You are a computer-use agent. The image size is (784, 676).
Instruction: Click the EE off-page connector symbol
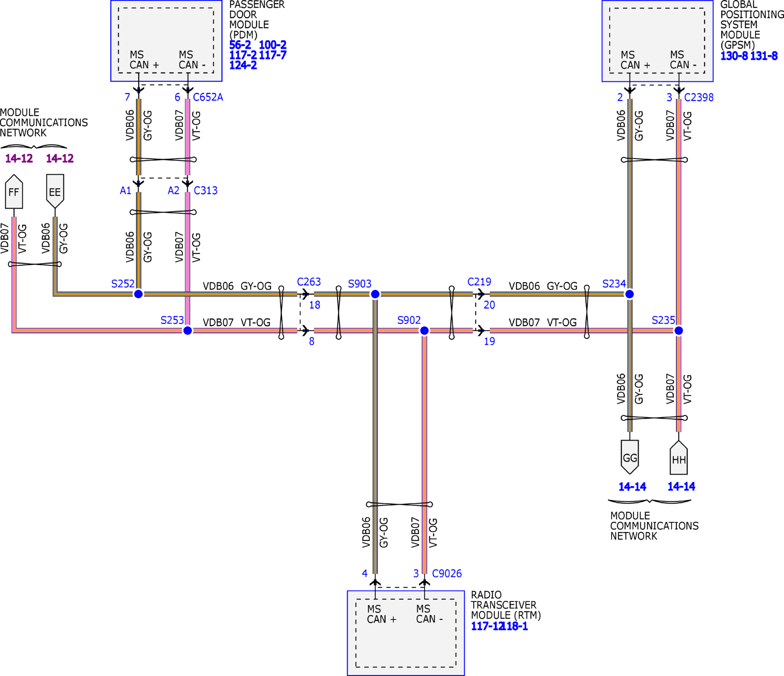point(55,191)
